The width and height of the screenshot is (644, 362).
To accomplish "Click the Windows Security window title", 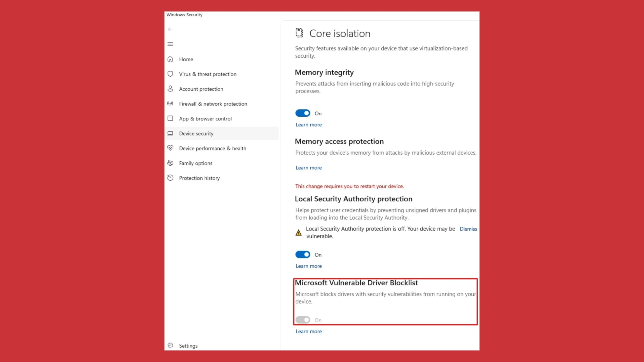I will 184,15.
